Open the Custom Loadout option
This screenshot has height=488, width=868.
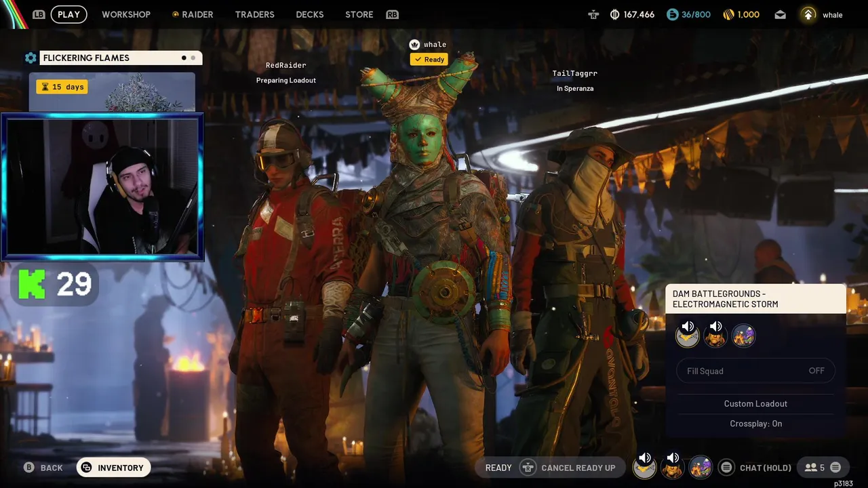pos(755,403)
